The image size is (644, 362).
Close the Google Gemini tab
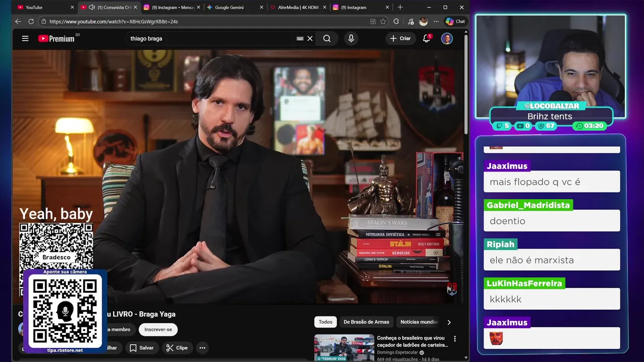tap(262, 8)
